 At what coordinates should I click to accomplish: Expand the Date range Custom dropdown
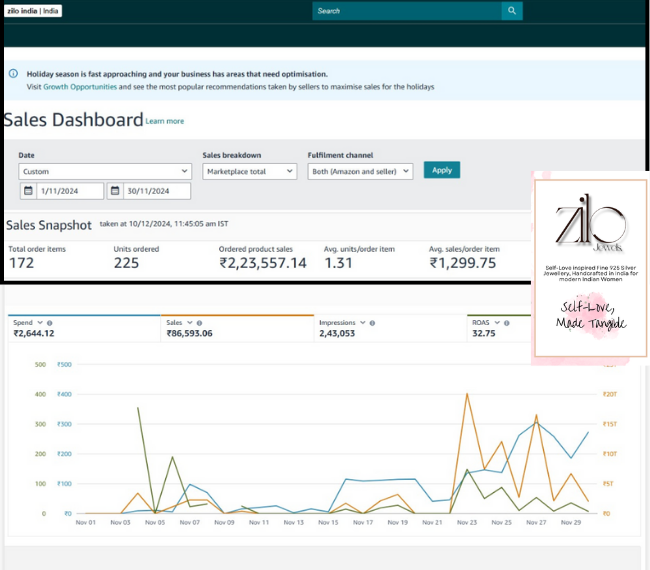[x=105, y=171]
